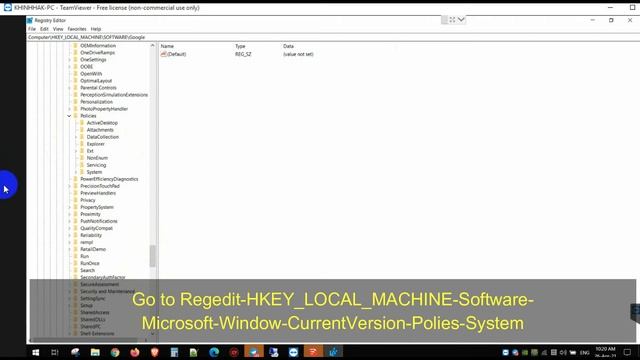Screen dimensions: 640x360
Task: Expand the OneSettings key
Action: (69, 60)
